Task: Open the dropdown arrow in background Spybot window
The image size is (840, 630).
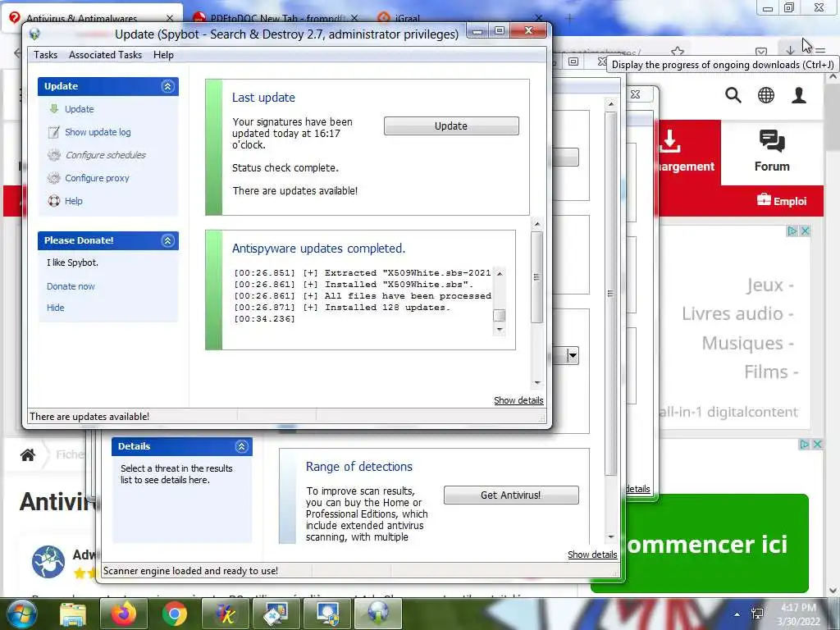Action: click(572, 355)
